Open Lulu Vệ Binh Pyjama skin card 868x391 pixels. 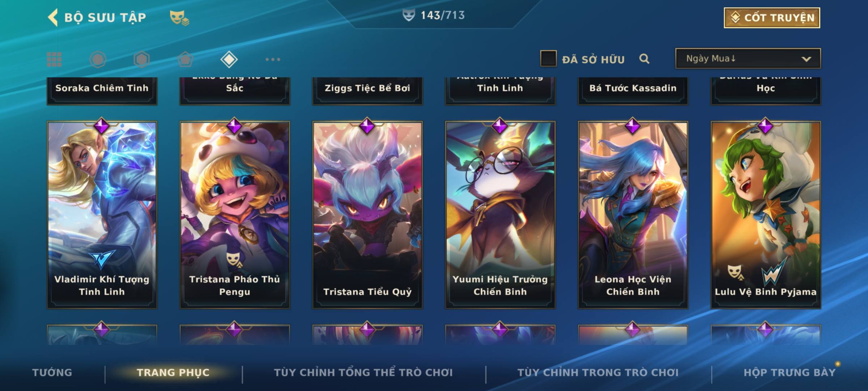click(x=766, y=215)
